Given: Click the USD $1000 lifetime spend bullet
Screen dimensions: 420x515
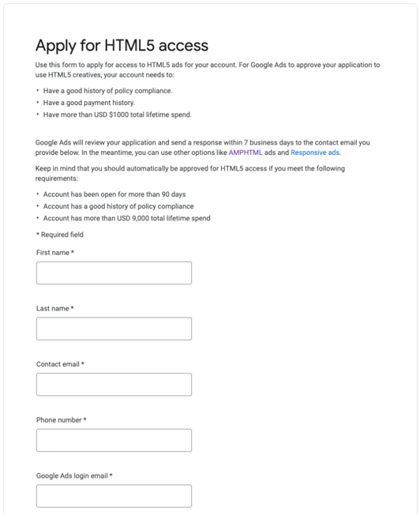Looking at the screenshot, I should pyautogui.click(x=117, y=115).
